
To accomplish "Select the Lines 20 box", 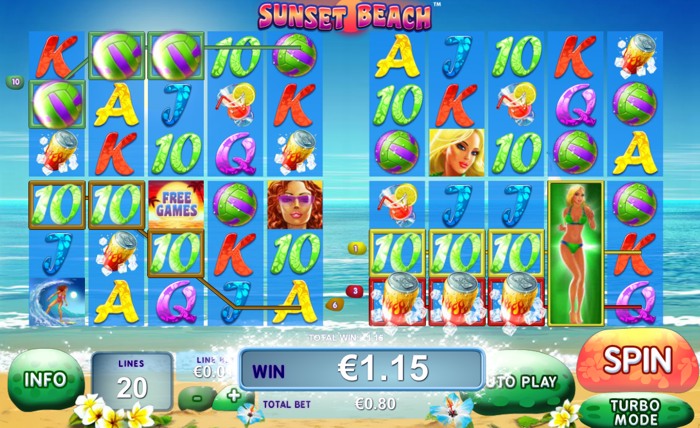I will 131,381.
